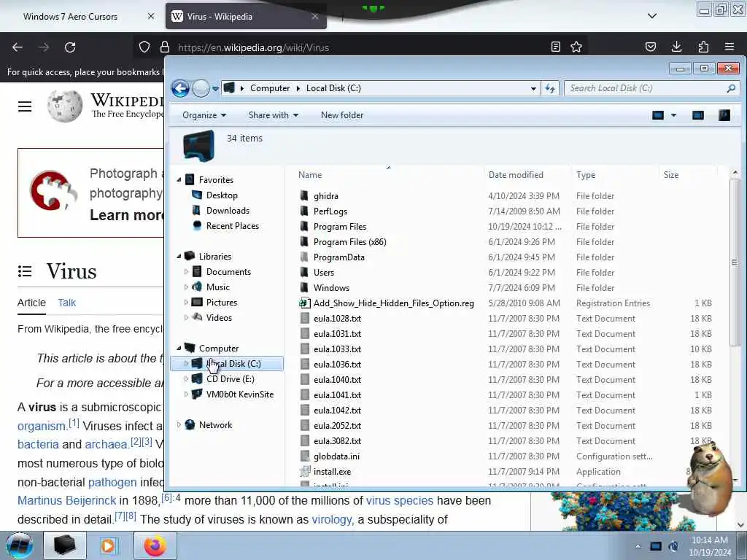Open recent locations dropdown beside navigation arrows
Screen dimensions: 747x560
(x=215, y=88)
